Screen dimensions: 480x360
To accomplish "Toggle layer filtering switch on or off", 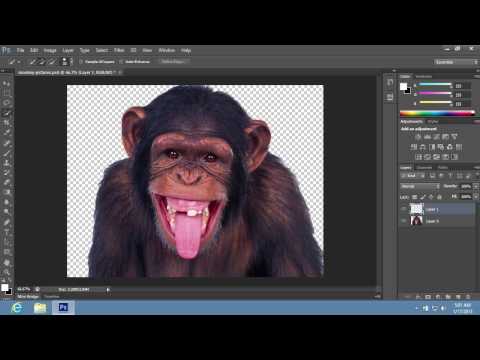I will click(x=476, y=175).
